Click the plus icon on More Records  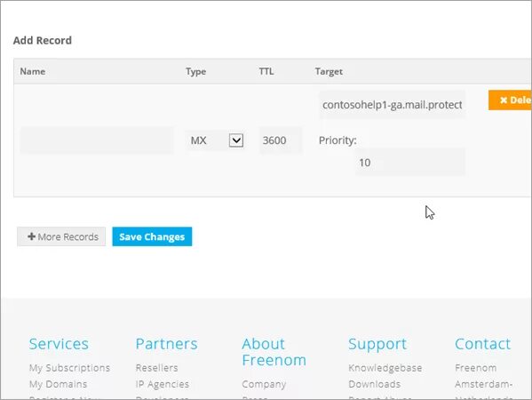[32, 236]
